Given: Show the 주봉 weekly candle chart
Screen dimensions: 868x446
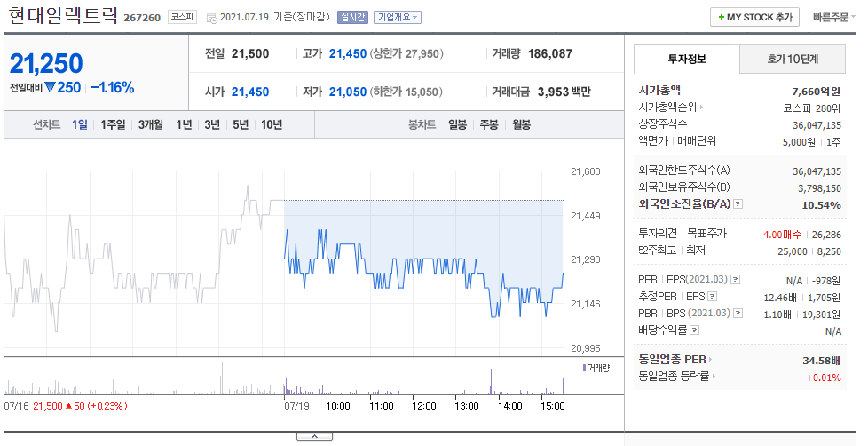Looking at the screenshot, I should click(489, 124).
